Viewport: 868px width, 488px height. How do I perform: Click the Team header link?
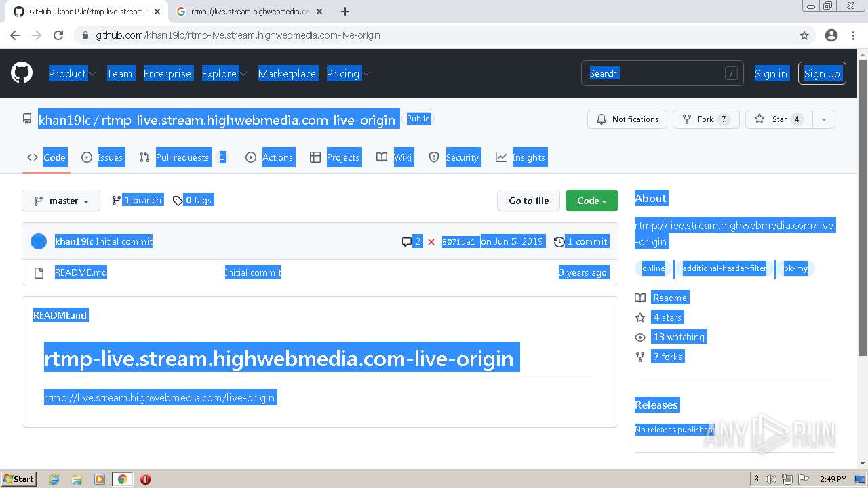119,74
